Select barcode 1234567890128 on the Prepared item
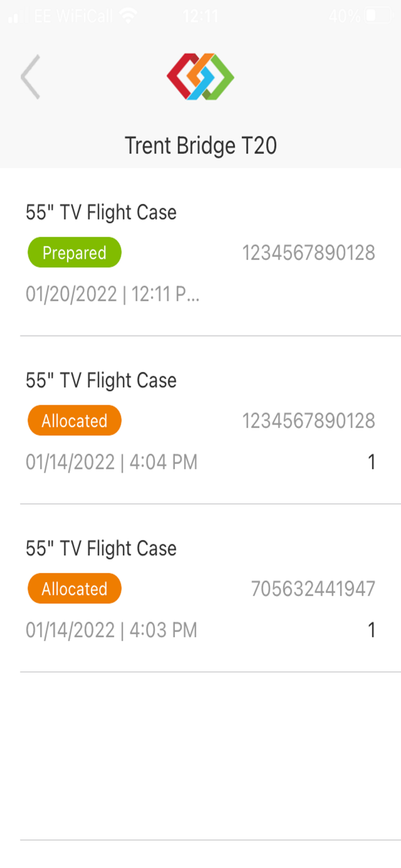The height and width of the screenshot is (868, 401). (x=308, y=252)
